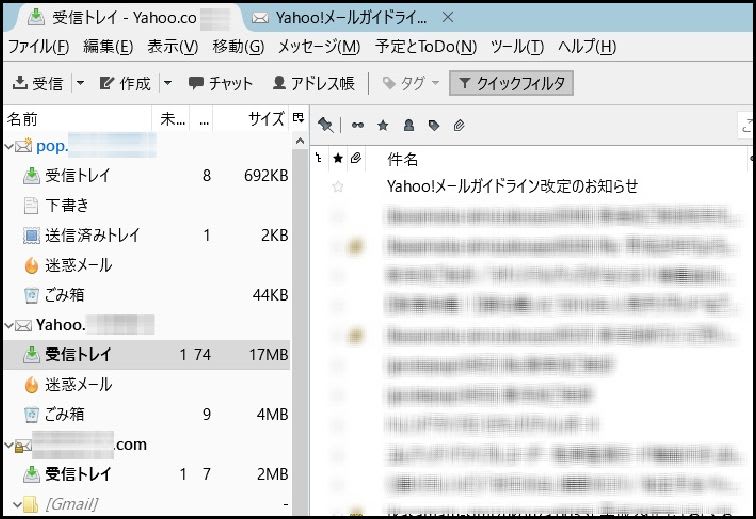Open the 受信 dropdown arrow
756x519 pixels.
81,83
